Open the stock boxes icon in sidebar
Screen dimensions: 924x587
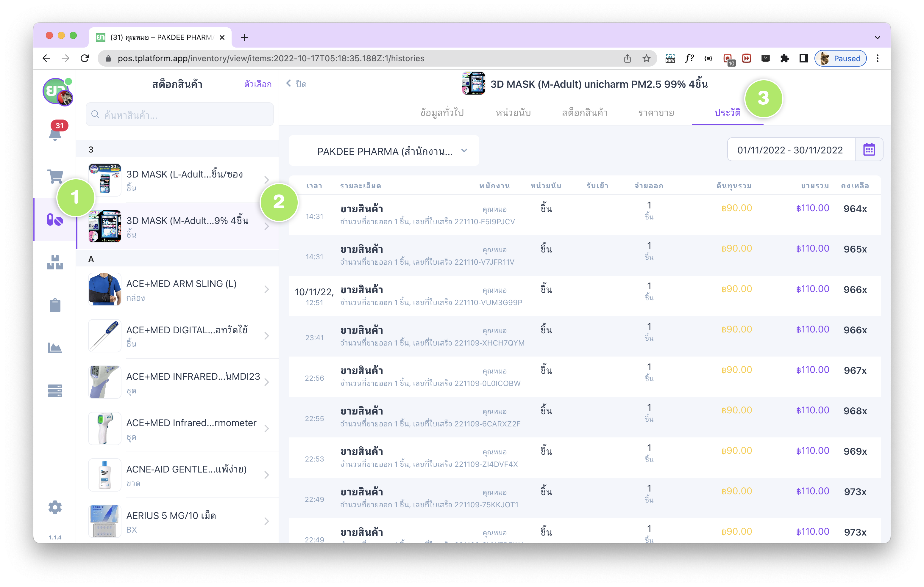tap(55, 263)
